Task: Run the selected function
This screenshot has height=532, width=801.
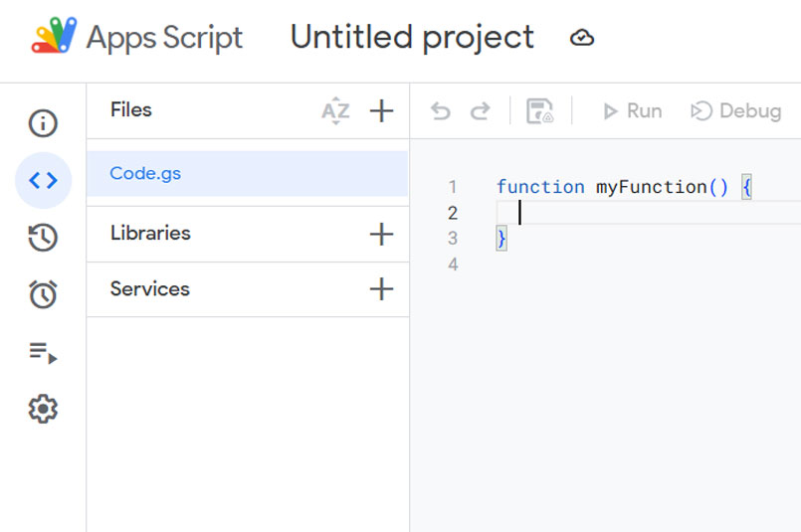Action: tap(633, 110)
